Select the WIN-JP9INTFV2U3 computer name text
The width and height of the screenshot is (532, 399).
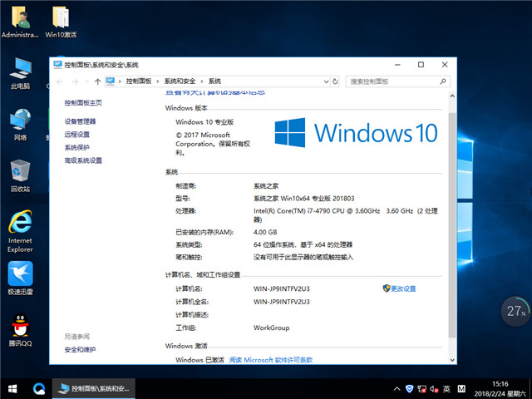tap(282, 288)
